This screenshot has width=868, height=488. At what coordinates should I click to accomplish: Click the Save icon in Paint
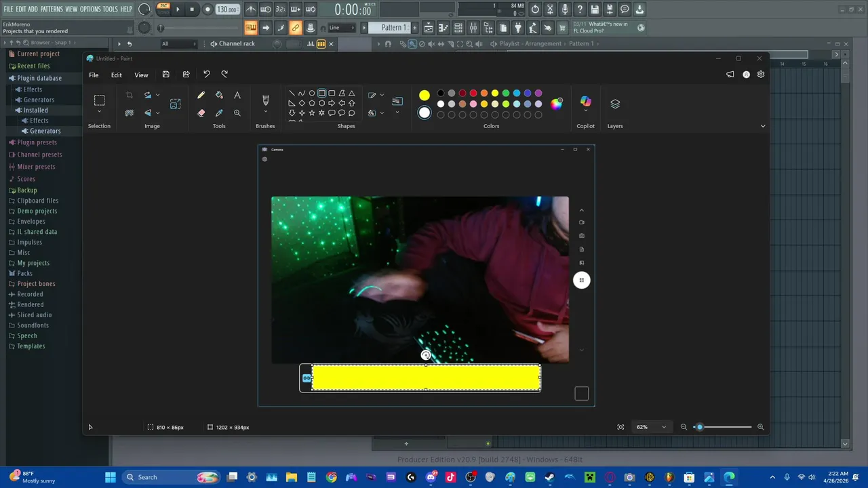pyautogui.click(x=165, y=75)
